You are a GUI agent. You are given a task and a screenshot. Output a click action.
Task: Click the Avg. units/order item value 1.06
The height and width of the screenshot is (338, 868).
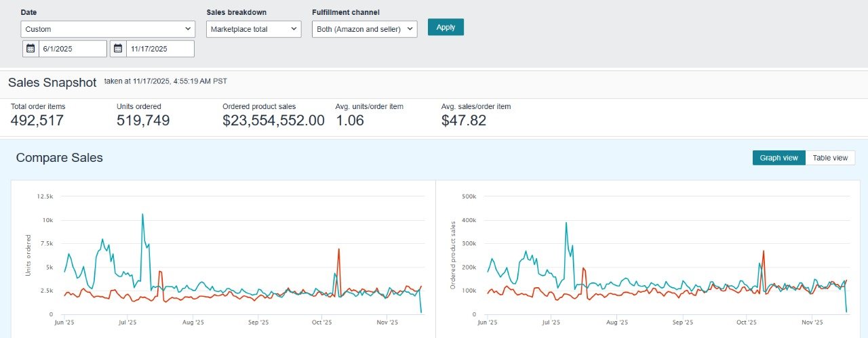[x=350, y=121]
